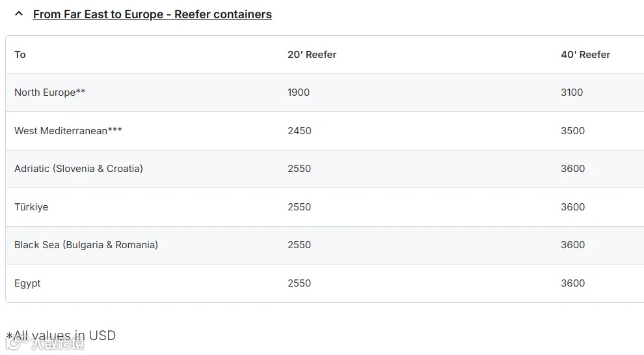This screenshot has width=644, height=355.
Task: Click 20' Reefer value in Türkiye row
Action: click(299, 207)
